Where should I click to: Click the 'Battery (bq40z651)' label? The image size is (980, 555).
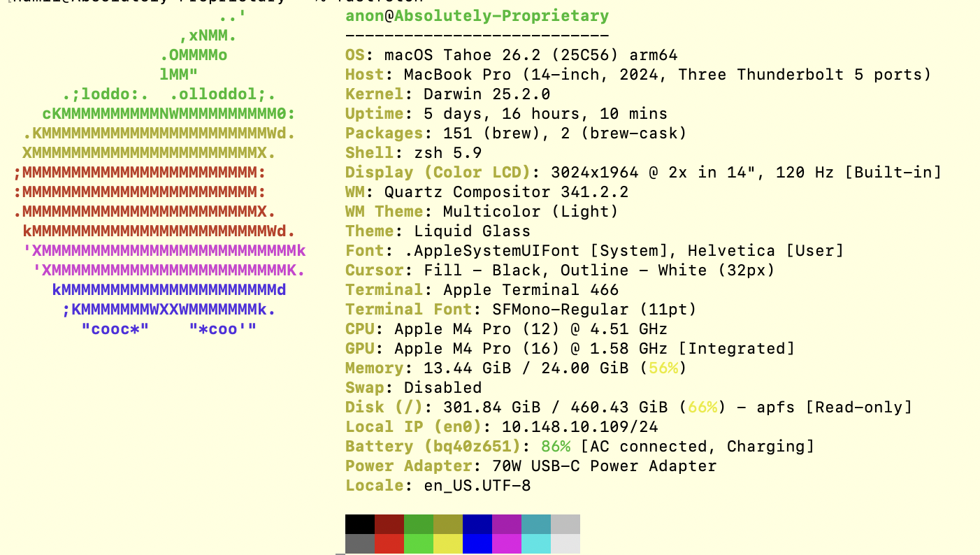coord(438,447)
